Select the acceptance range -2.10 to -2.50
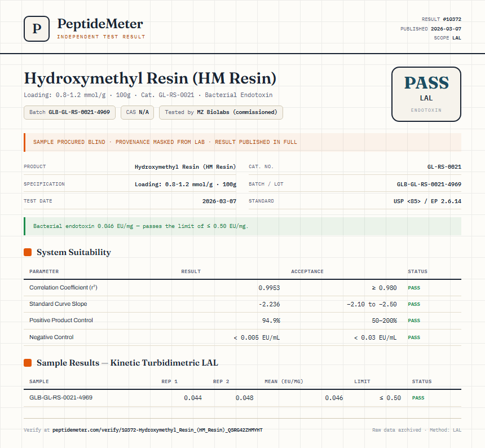 tap(372, 305)
